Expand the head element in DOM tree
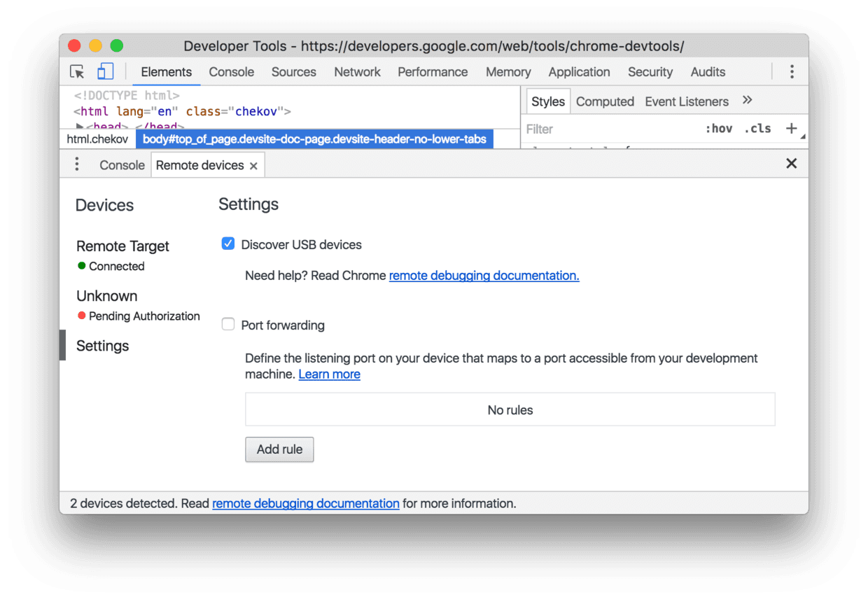This screenshot has width=868, height=599. tap(79, 127)
